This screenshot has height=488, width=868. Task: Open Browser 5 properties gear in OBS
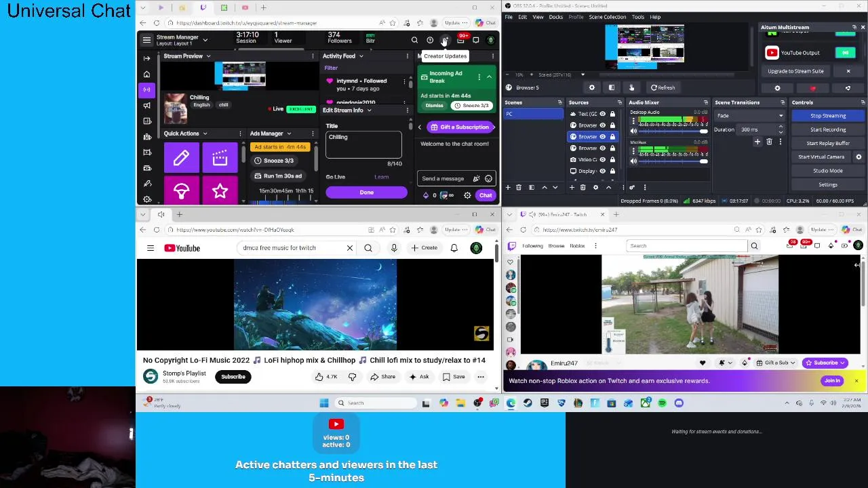[x=592, y=87]
